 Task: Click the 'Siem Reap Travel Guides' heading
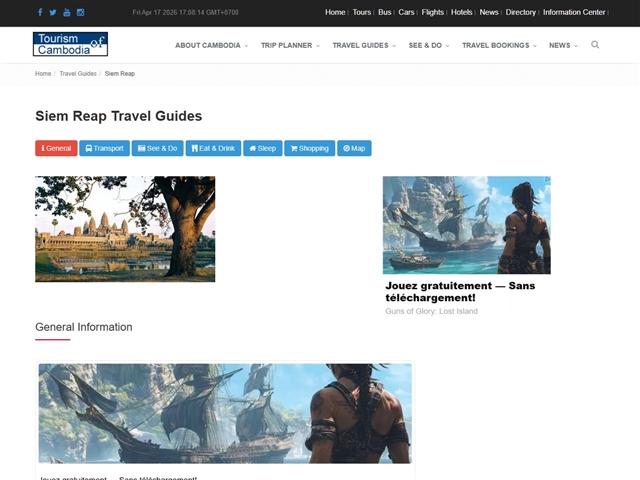tap(118, 116)
